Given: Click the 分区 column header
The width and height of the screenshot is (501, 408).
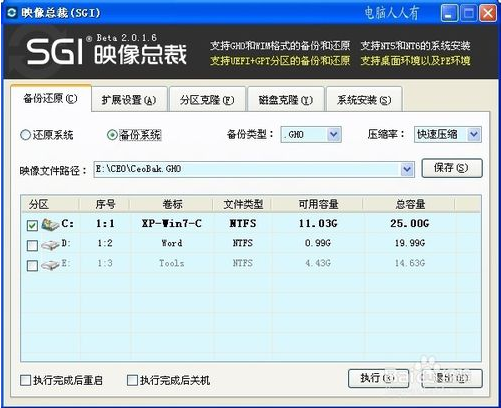Looking at the screenshot, I should point(50,204).
